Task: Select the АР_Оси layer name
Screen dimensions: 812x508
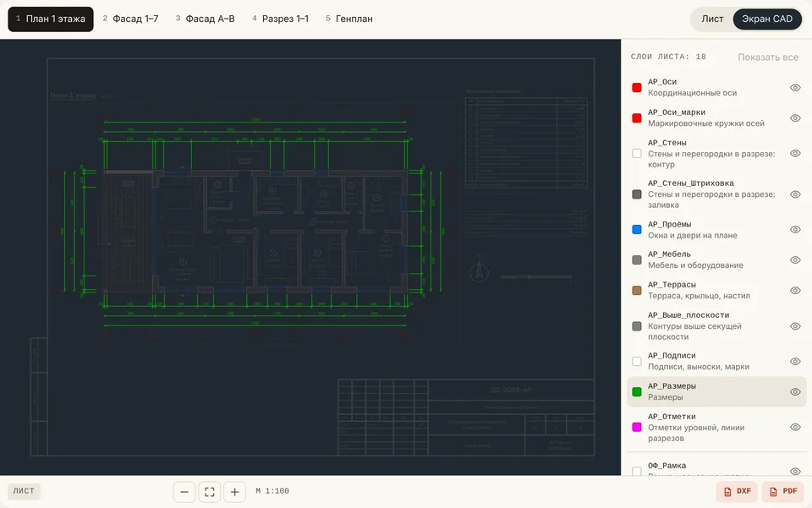Action: [662, 82]
